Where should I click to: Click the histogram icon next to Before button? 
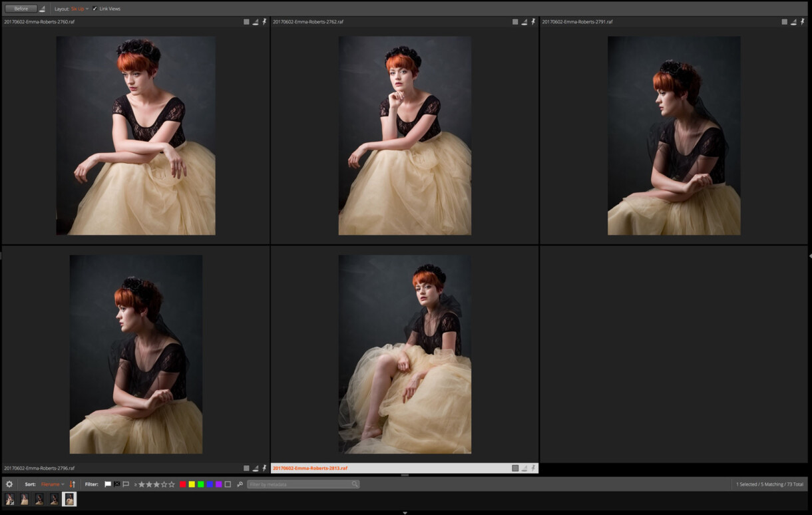[x=43, y=9]
